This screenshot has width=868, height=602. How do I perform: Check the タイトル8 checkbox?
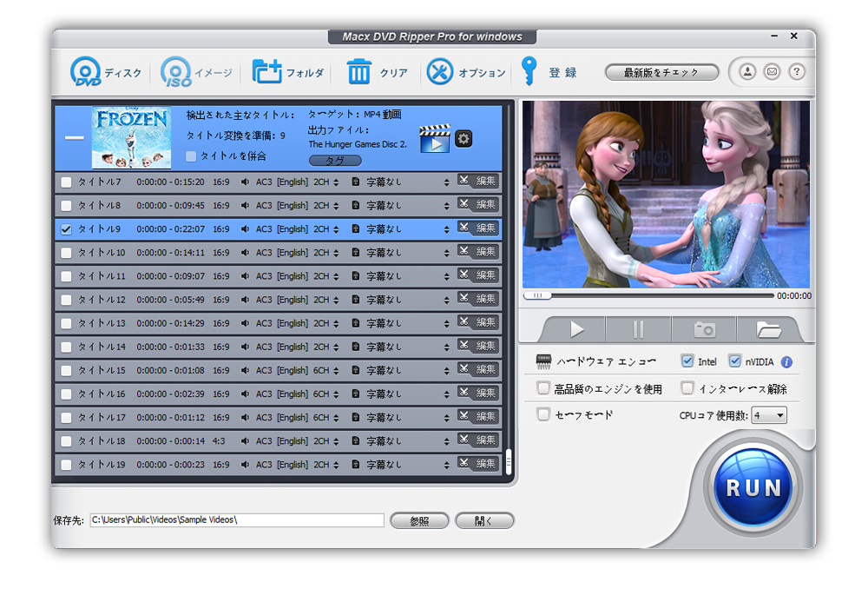[x=66, y=206]
